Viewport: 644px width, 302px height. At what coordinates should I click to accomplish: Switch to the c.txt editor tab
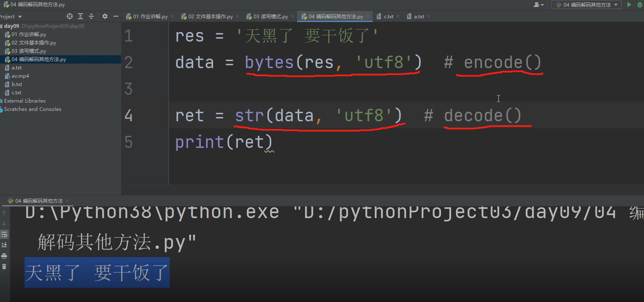point(388,17)
